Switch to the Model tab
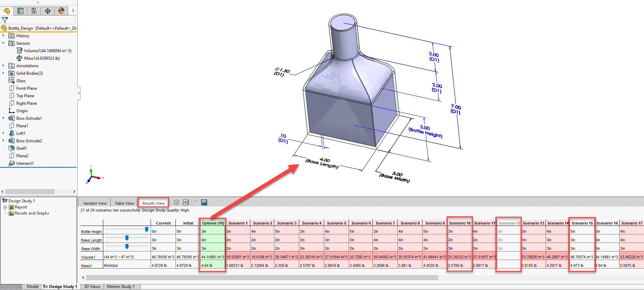This screenshot has height=290, width=644. pyautogui.click(x=32, y=287)
